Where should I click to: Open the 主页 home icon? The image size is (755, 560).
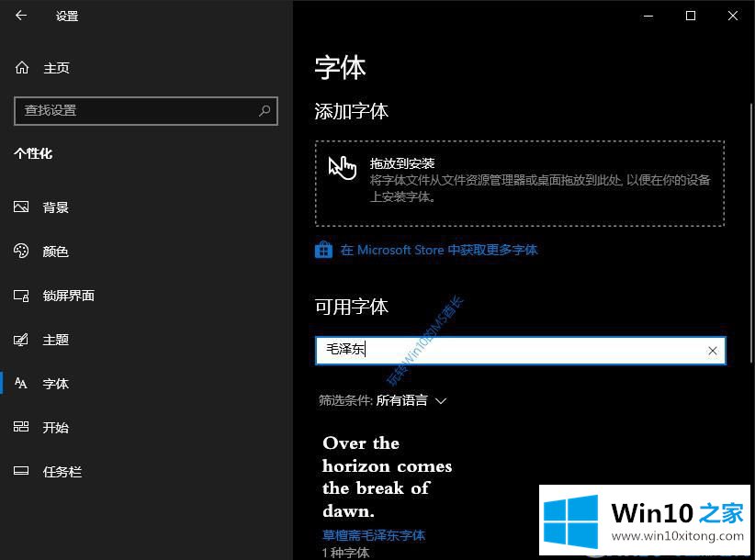tap(22, 68)
